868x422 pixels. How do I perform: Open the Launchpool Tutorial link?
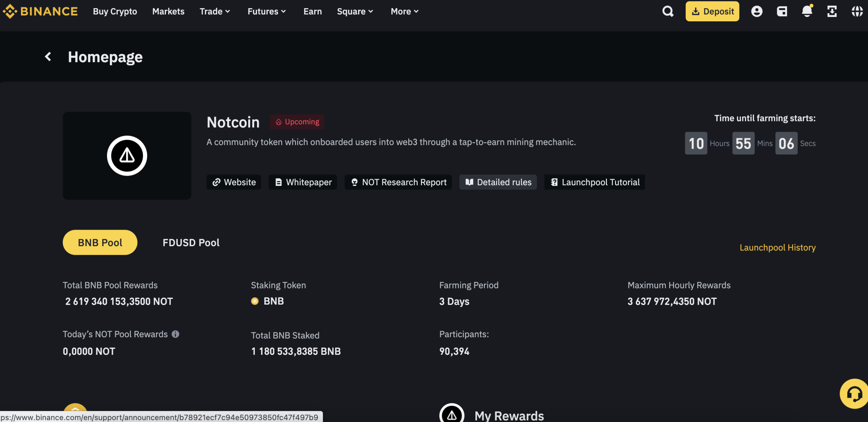(595, 182)
